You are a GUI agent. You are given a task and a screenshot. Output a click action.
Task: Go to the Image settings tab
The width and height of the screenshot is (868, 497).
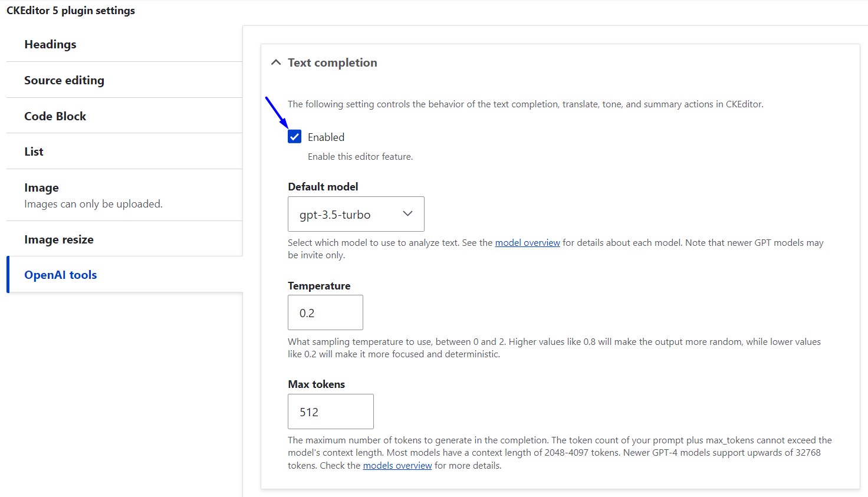click(124, 195)
